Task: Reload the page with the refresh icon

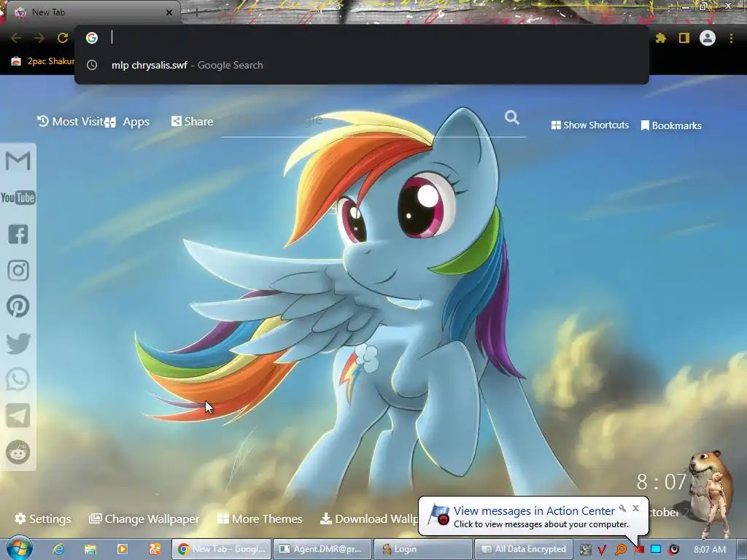Action: (x=63, y=38)
